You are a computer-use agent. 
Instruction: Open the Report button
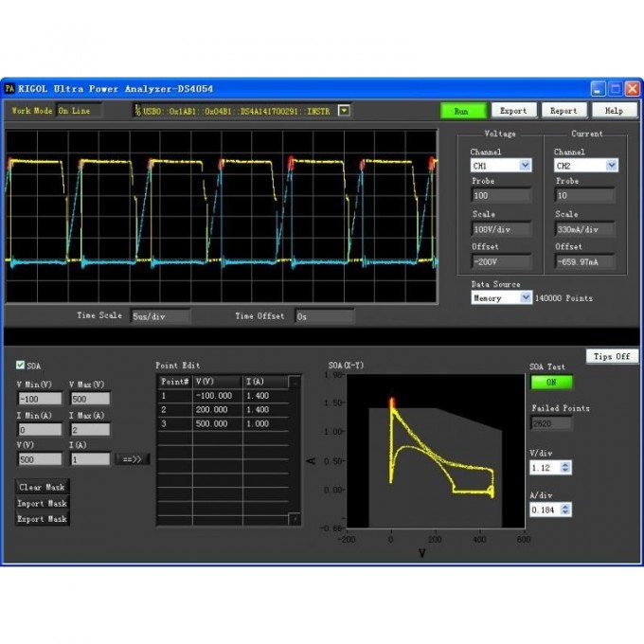point(563,111)
